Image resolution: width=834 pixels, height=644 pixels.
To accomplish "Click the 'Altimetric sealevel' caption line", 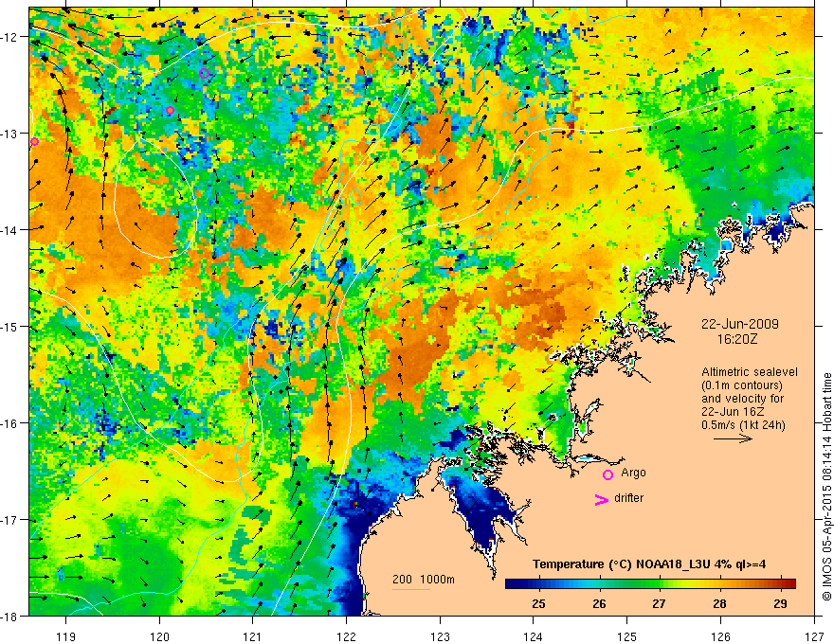I will tap(750, 372).
